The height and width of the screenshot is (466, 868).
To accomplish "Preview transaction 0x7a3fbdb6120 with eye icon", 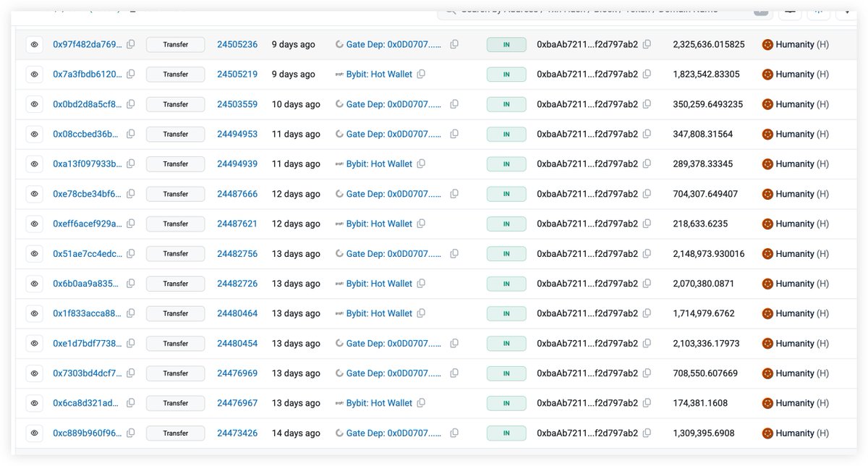I will 34,74.
